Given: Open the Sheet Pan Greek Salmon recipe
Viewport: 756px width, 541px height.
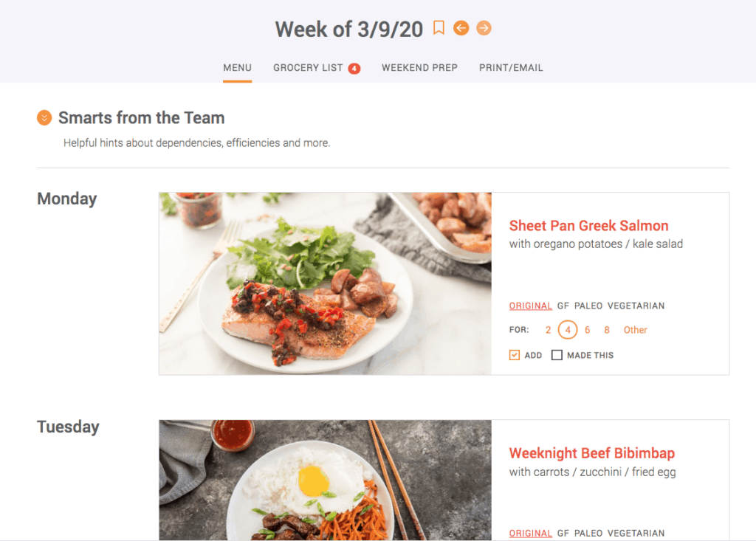Looking at the screenshot, I should [588, 225].
